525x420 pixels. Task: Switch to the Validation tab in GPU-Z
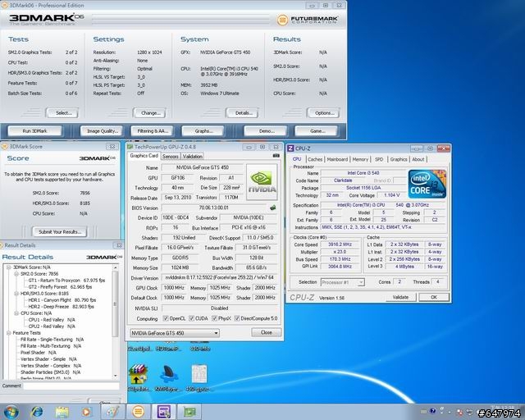192,157
